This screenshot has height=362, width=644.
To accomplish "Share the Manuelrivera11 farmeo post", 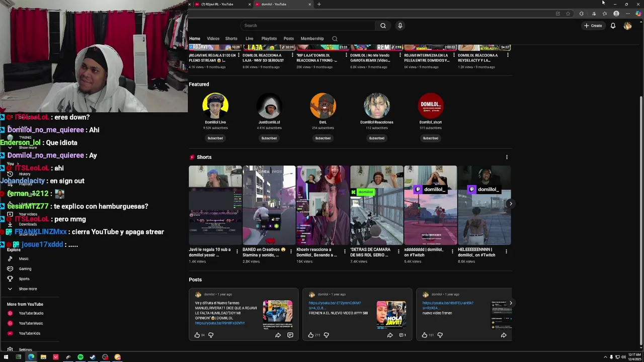I will point(278,335).
